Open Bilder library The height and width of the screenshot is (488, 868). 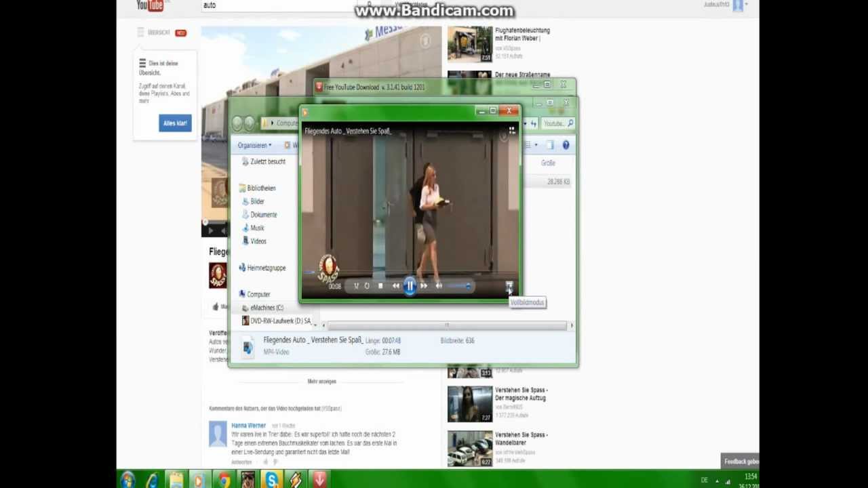(253, 201)
